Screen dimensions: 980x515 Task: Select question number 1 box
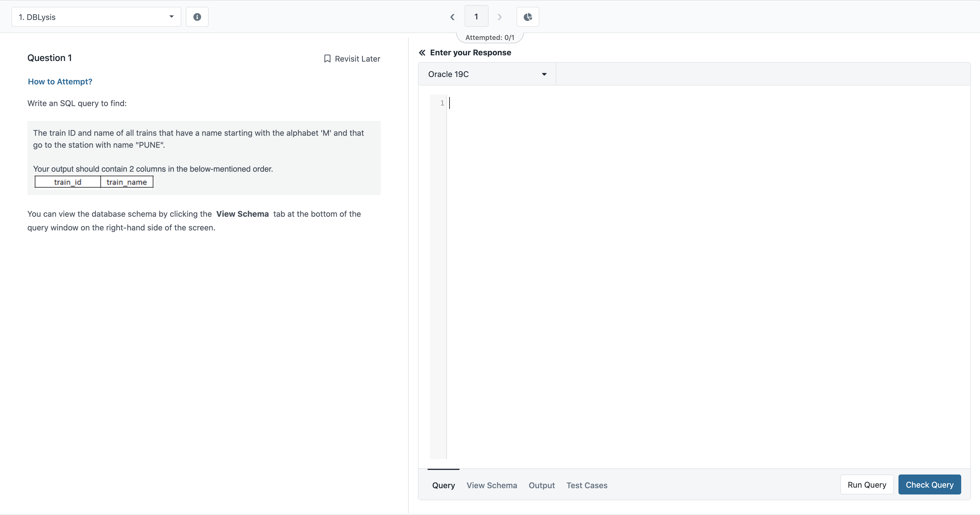(x=476, y=16)
